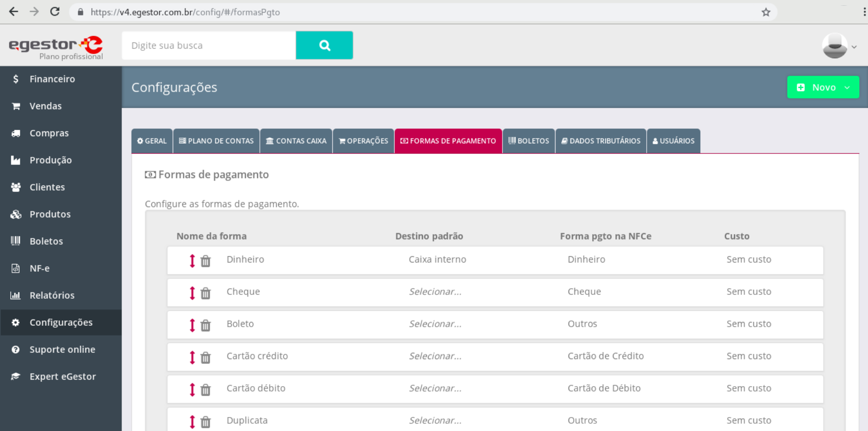The width and height of the screenshot is (868, 431).
Task: Delete the Dinheiro payment form
Action: click(x=206, y=261)
